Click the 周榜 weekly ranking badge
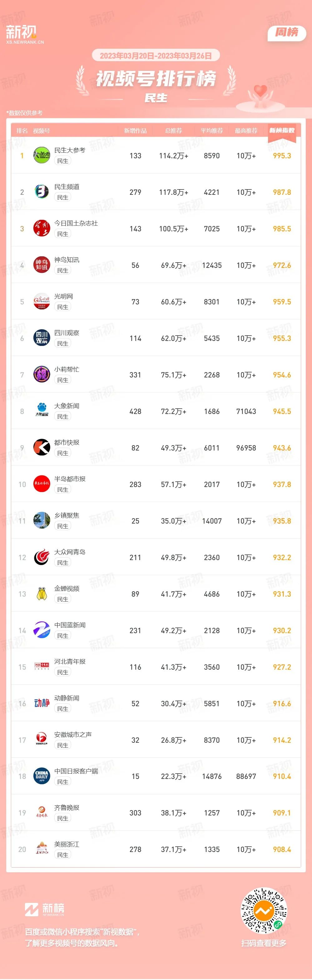This screenshot has width=312, height=980. (x=287, y=32)
